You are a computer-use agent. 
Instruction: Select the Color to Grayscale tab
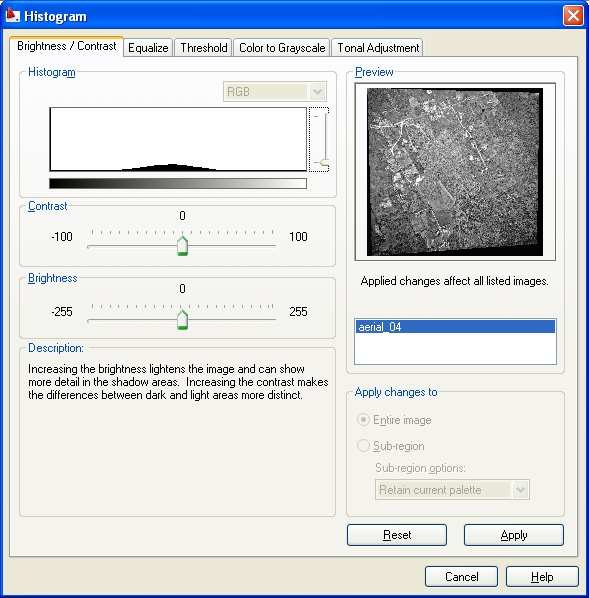point(282,48)
